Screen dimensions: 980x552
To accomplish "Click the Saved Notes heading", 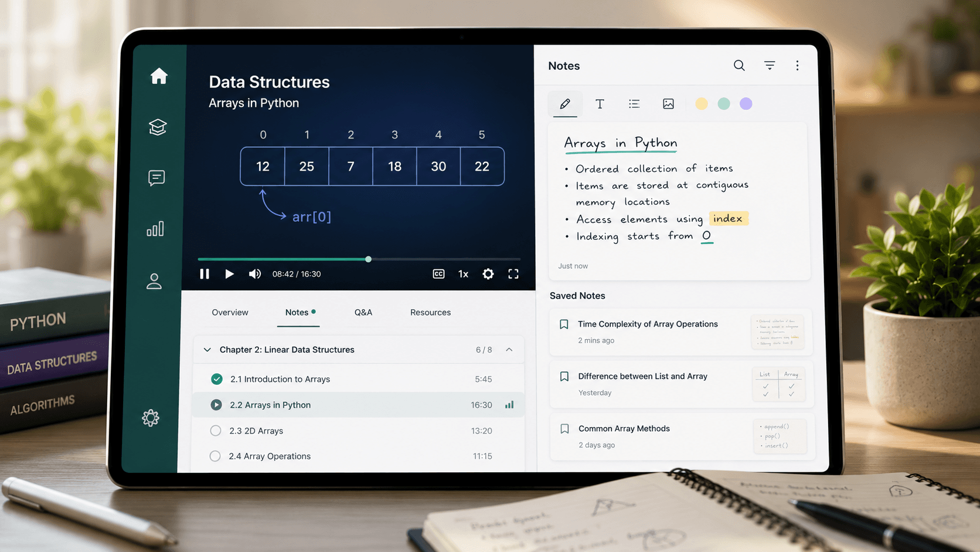I will [577, 296].
